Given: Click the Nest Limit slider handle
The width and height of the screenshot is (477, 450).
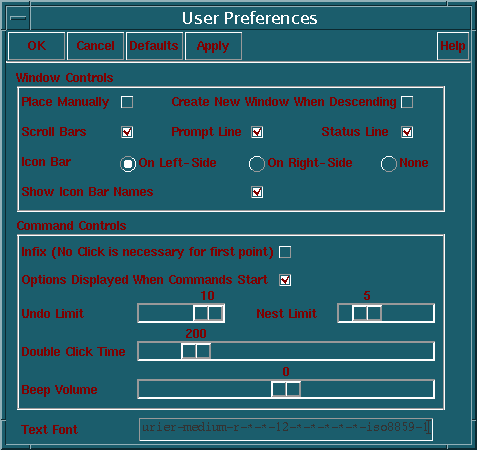Looking at the screenshot, I should pos(367,313).
